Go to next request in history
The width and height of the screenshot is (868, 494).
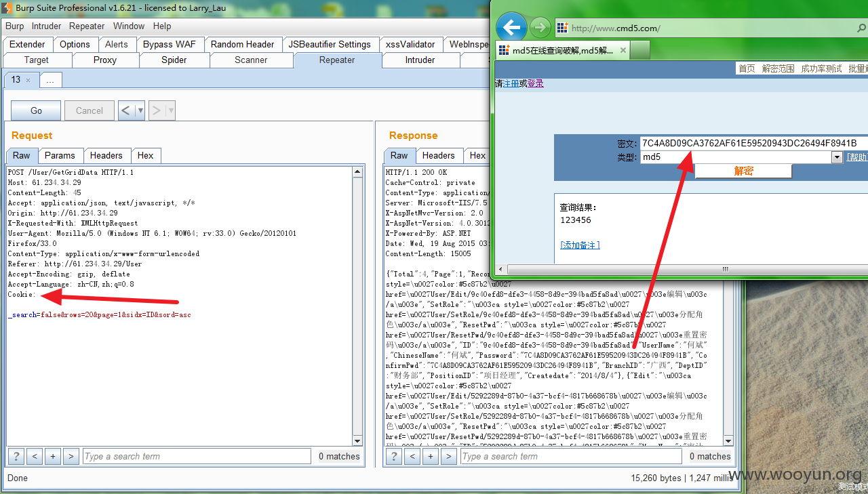(157, 110)
